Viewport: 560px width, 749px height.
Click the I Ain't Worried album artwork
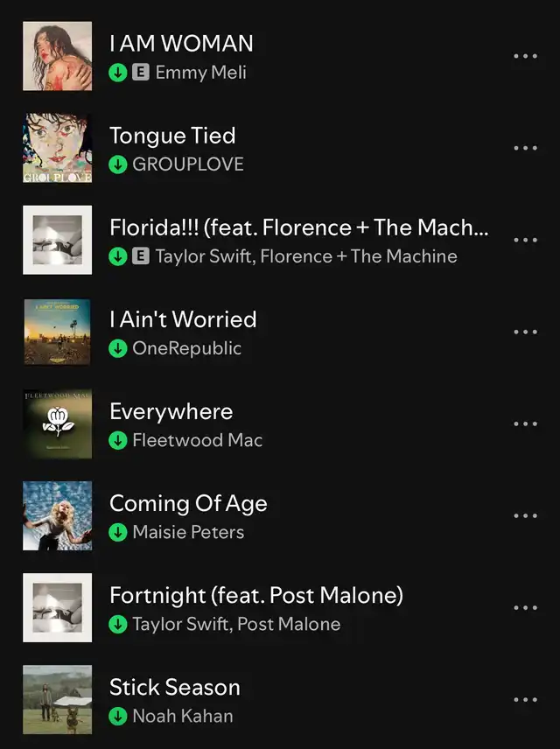click(x=58, y=332)
